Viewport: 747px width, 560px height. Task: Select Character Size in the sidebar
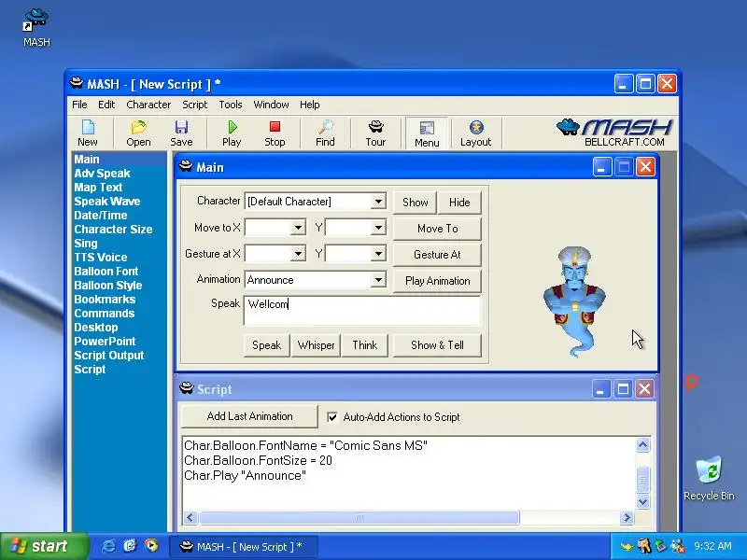pyautogui.click(x=113, y=229)
